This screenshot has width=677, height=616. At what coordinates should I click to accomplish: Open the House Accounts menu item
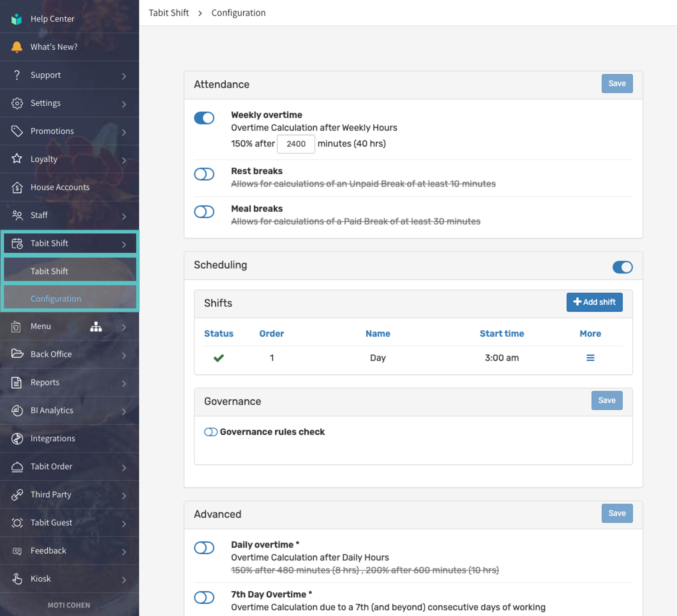click(69, 187)
